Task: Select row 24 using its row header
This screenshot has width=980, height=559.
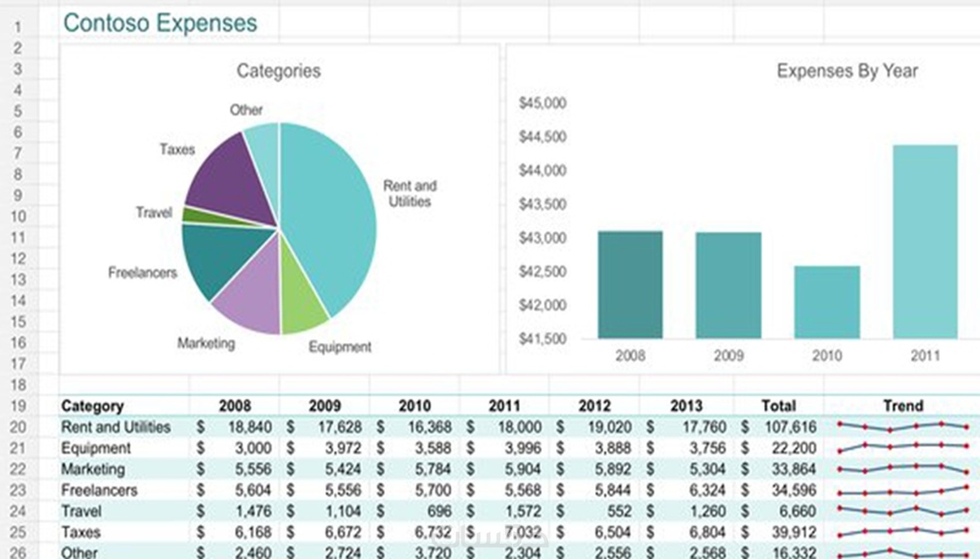Action: 18,511
